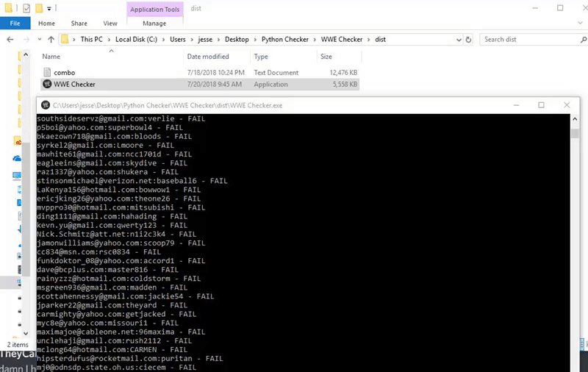This screenshot has width=588, height=372.
Task: Go forward with the right arrow button
Action: (x=26, y=40)
